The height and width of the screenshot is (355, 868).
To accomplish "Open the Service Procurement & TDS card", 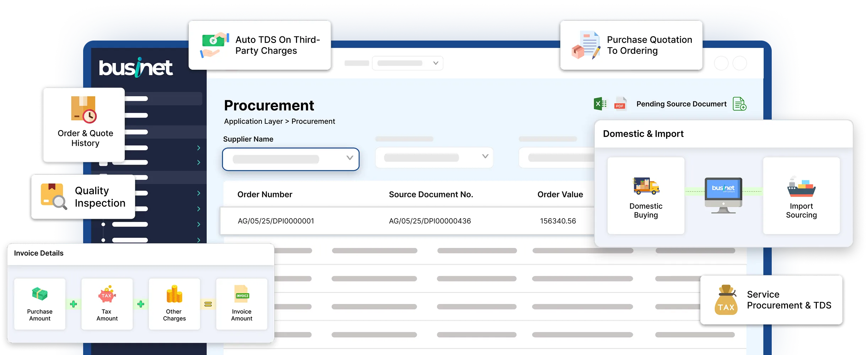I will point(771,300).
